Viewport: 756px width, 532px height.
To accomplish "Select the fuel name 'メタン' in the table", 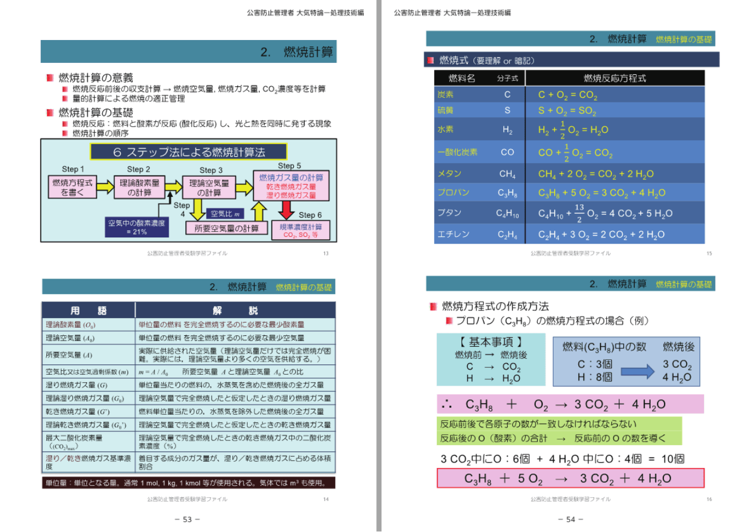I will [449, 173].
